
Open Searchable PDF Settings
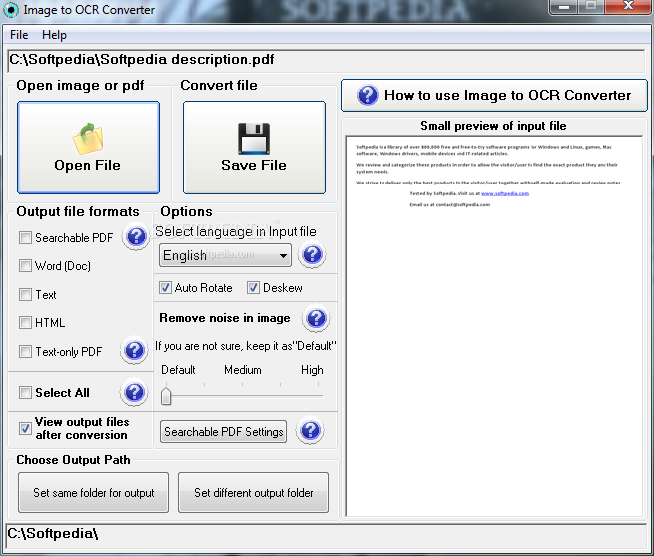[224, 432]
